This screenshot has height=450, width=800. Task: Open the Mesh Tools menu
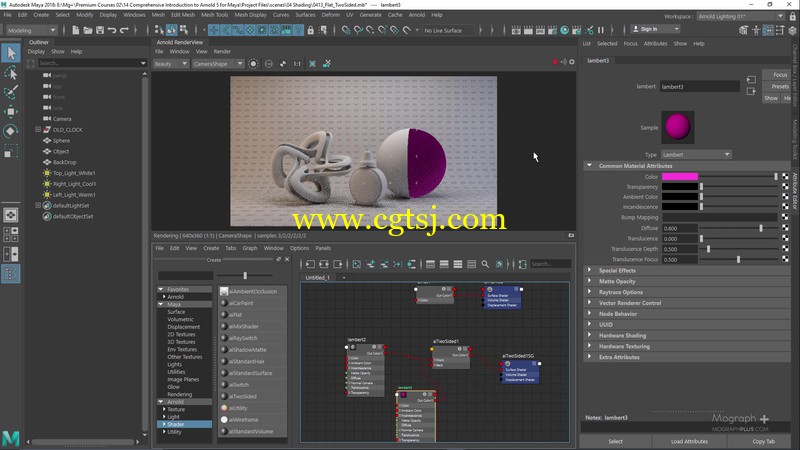tap(214, 15)
